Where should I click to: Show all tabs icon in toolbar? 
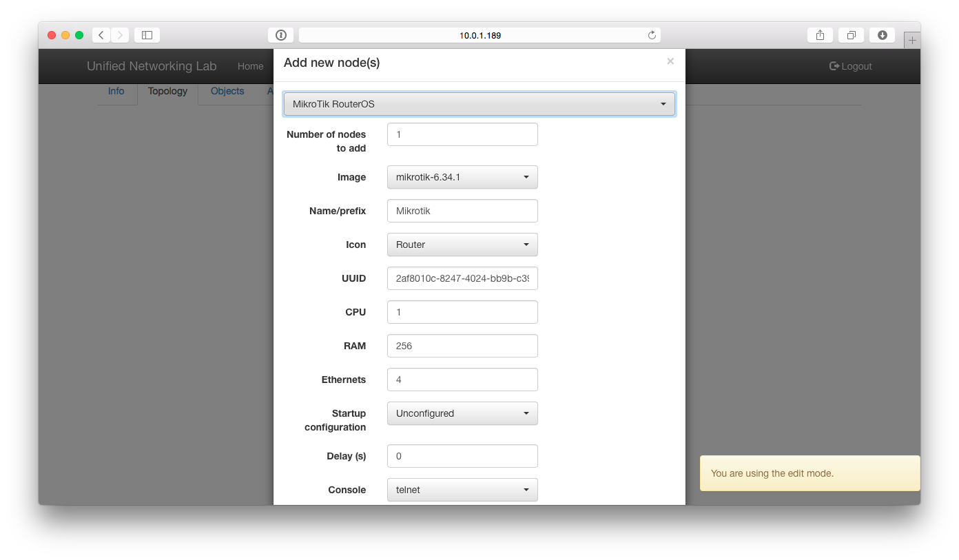[852, 35]
